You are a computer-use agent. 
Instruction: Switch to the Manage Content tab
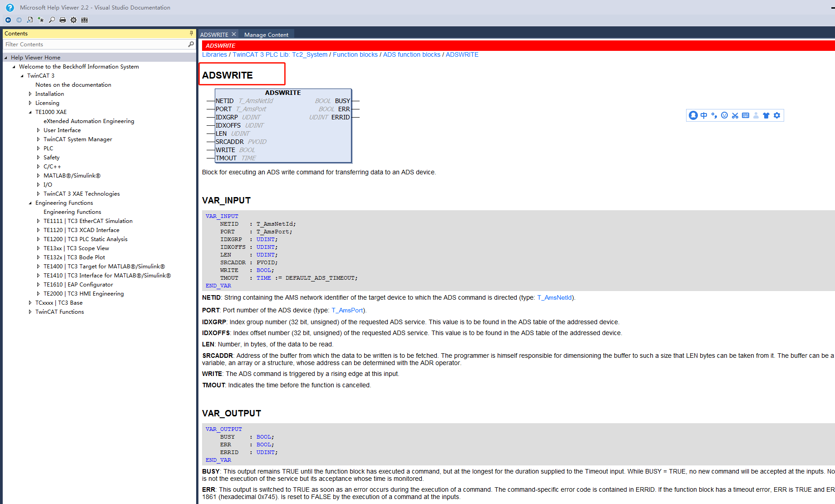266,35
